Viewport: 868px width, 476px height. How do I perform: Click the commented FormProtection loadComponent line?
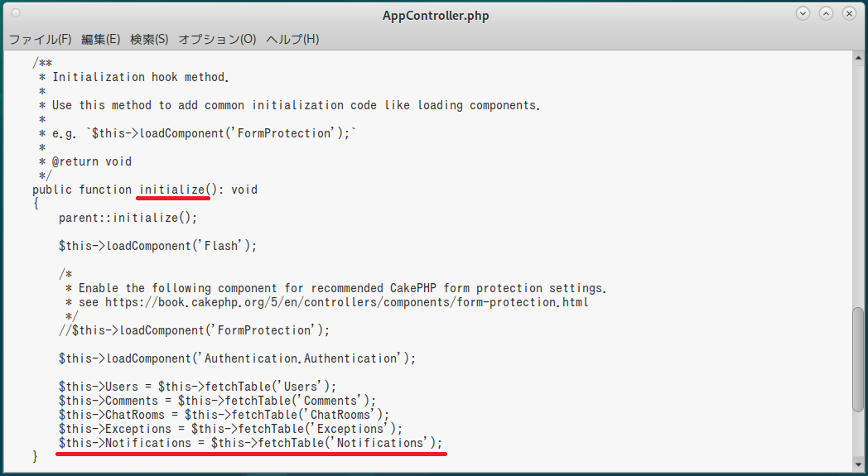click(x=195, y=330)
